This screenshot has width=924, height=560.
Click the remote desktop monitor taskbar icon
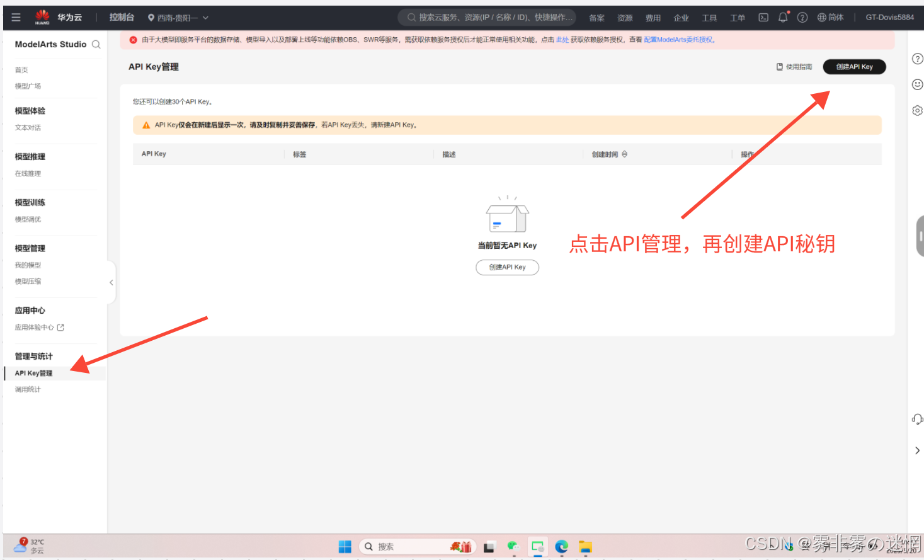click(x=538, y=547)
